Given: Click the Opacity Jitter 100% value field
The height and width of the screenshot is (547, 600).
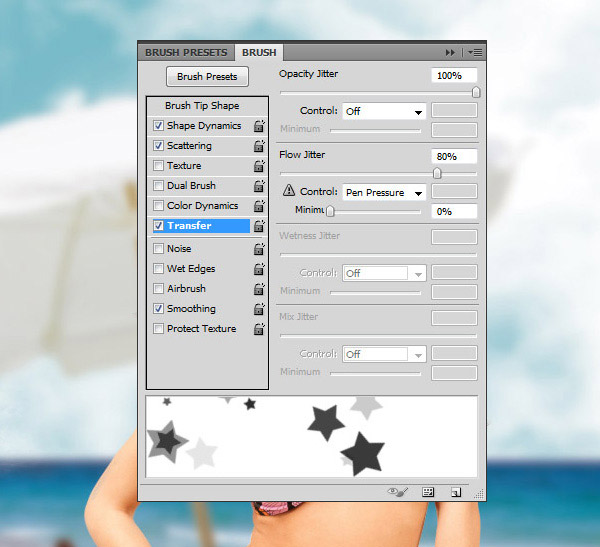Looking at the screenshot, I should point(454,75).
